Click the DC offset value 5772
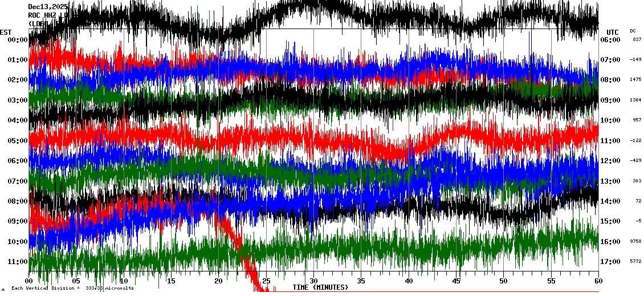The image size is (644, 296). [635, 262]
